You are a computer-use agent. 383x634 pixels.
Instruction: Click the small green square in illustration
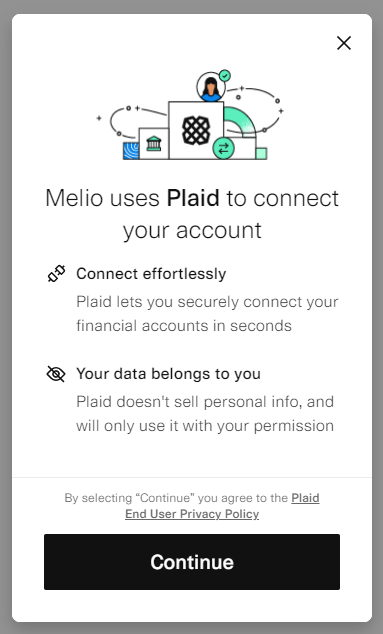[x=261, y=154]
